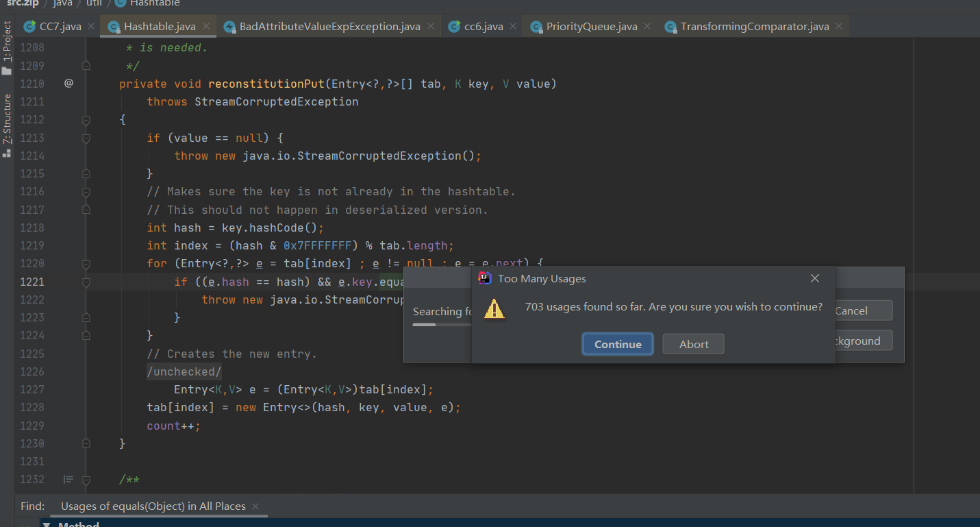Collapse the code fold at line 1209
Image resolution: width=980 pixels, height=527 pixels.
click(x=86, y=66)
